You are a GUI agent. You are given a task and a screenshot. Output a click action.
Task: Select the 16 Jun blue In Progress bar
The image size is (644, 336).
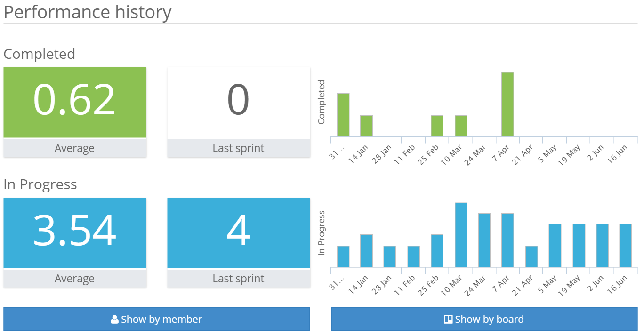click(x=626, y=246)
